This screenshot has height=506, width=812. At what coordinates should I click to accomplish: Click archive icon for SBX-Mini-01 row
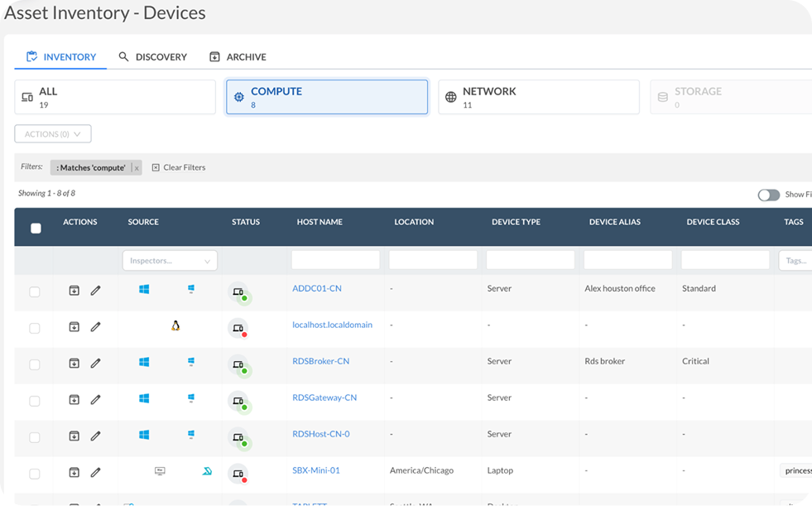[x=74, y=472]
